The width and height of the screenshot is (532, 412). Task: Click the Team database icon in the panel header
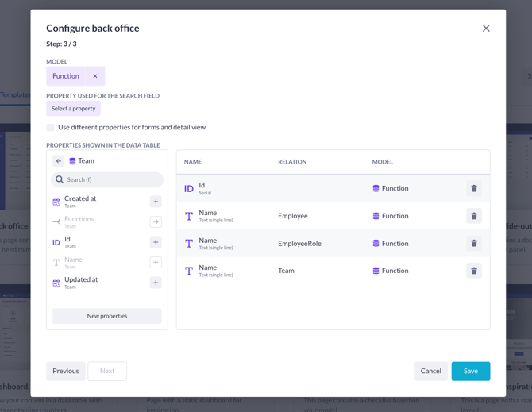click(72, 161)
